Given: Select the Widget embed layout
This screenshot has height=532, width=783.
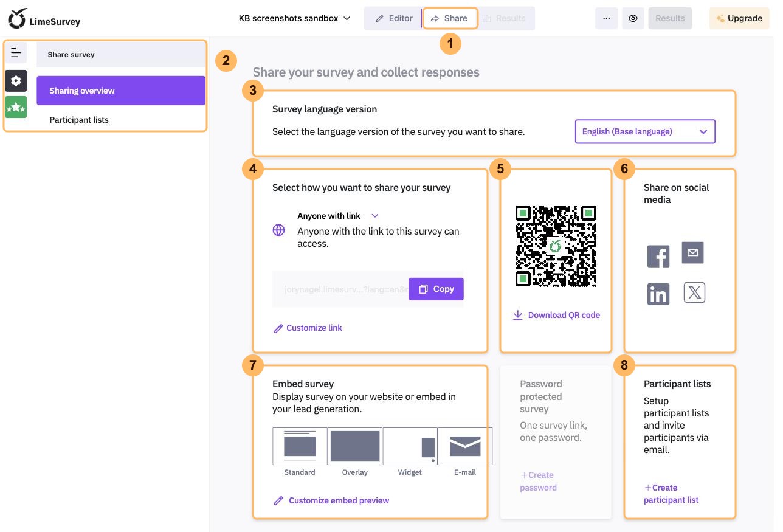Looking at the screenshot, I should (410, 446).
